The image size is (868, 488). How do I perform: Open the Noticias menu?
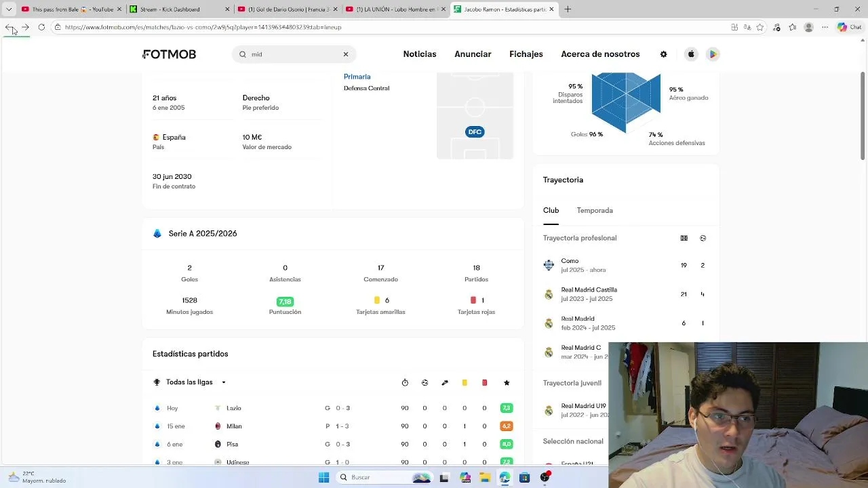click(420, 54)
